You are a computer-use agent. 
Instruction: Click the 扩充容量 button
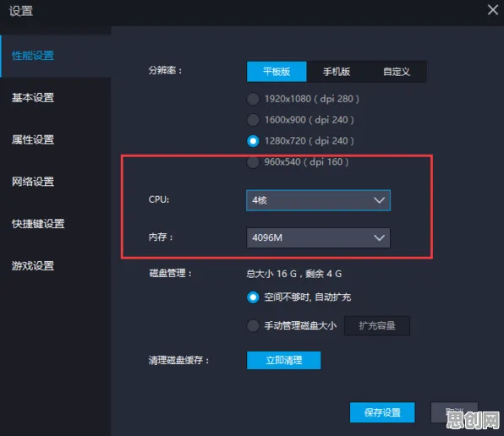click(377, 326)
